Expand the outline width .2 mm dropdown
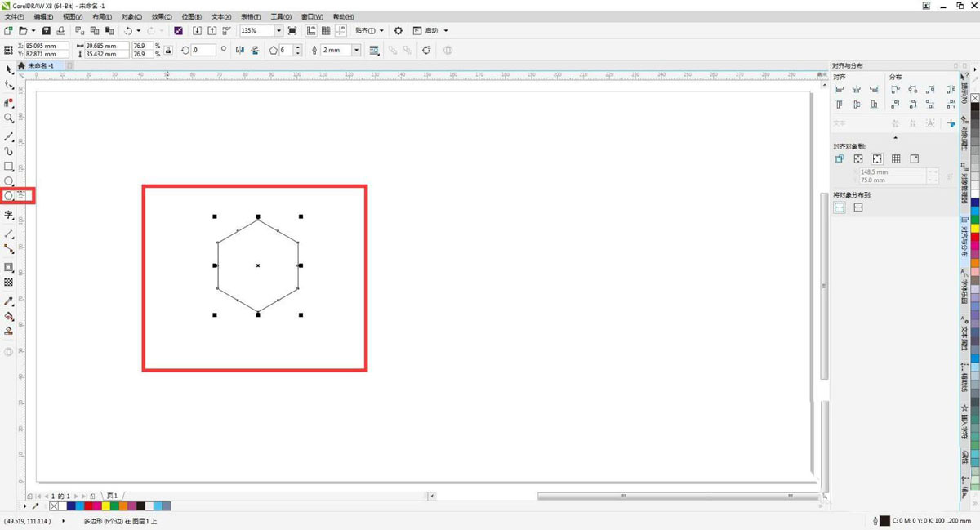Viewport: 980px width, 530px height. (356, 50)
